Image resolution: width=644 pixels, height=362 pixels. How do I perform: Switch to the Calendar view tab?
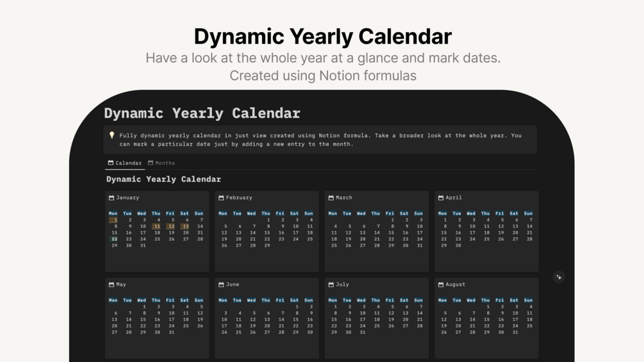125,163
